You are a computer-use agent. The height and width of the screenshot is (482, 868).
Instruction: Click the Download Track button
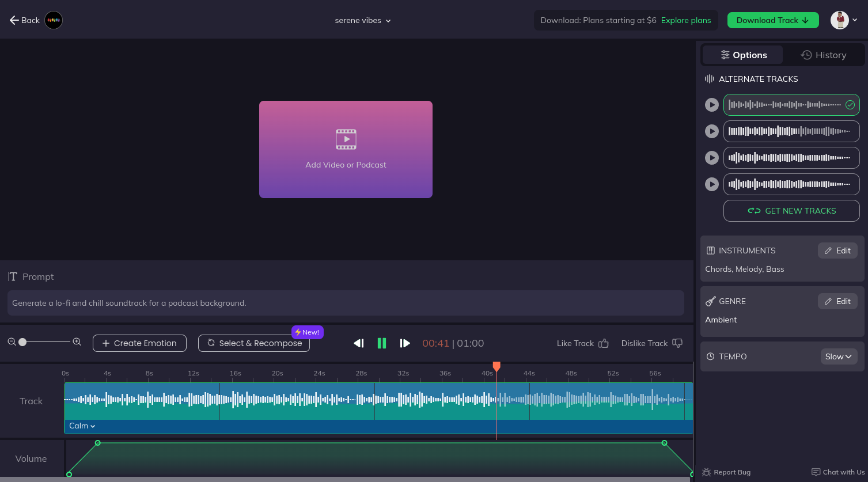[x=772, y=20]
